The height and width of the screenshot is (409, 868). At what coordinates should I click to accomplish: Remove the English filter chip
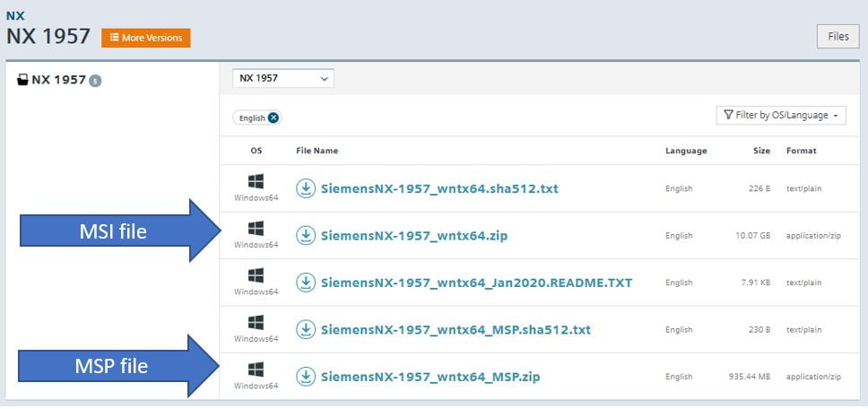coord(273,117)
